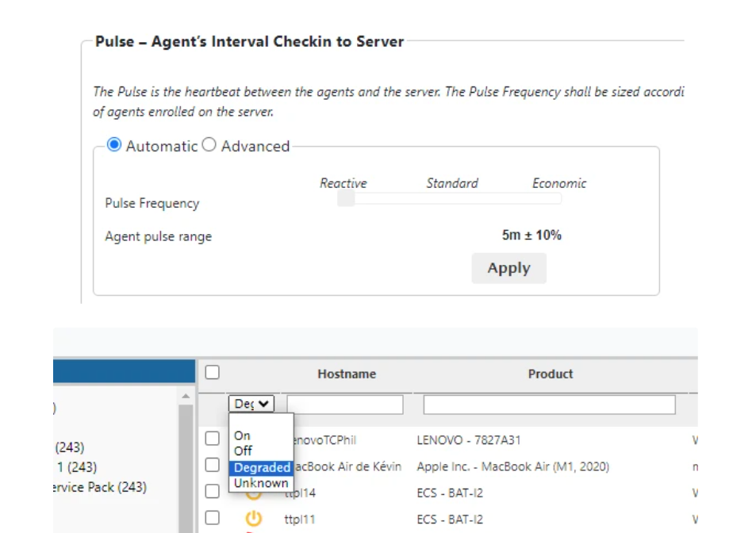This screenshot has height=533, width=756.
Task: Tick the checkbox for host ttpl11
Action: (x=212, y=519)
